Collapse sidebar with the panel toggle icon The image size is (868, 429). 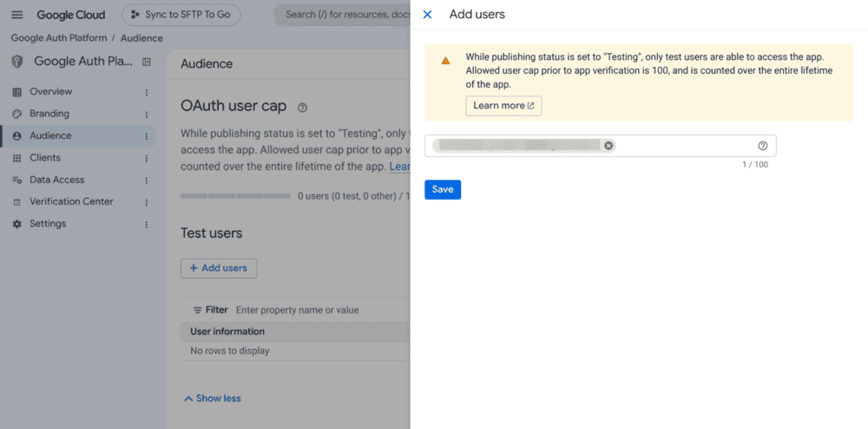[146, 62]
